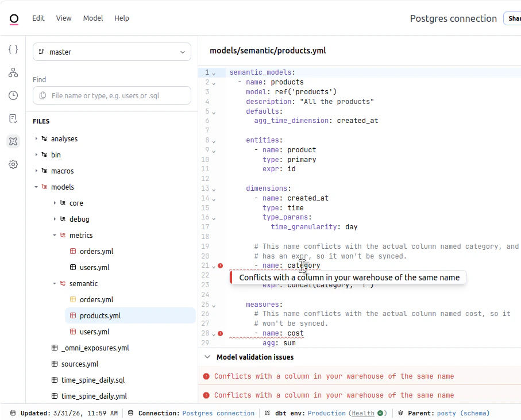The image size is (521, 420).
Task: Select second validation issue row
Action: point(360,395)
